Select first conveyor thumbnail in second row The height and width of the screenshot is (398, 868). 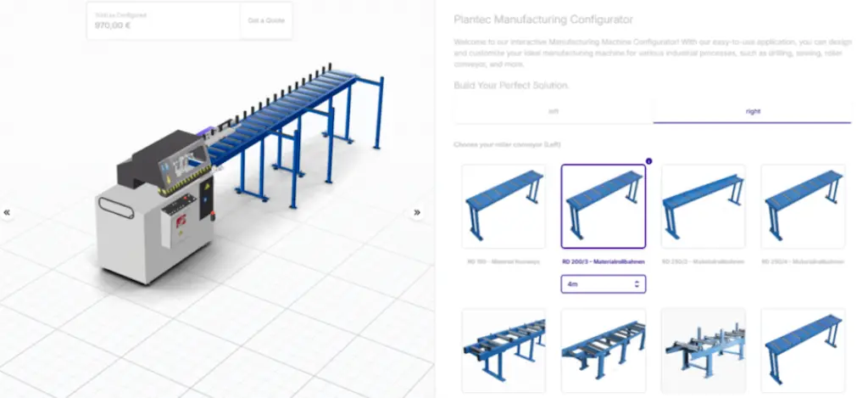click(504, 350)
